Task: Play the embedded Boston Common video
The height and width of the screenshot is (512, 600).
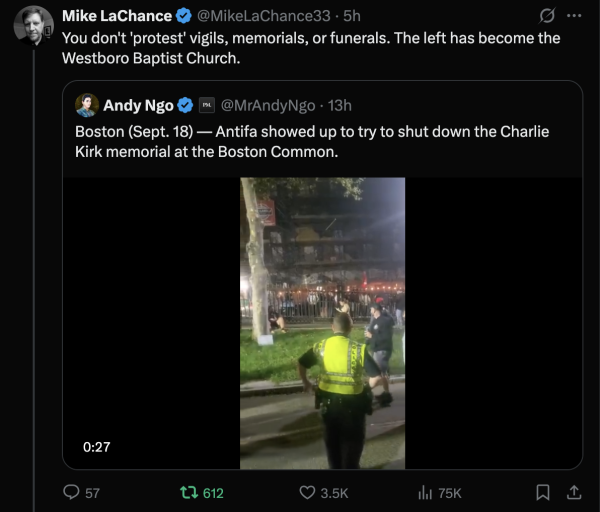Action: pyautogui.click(x=322, y=323)
